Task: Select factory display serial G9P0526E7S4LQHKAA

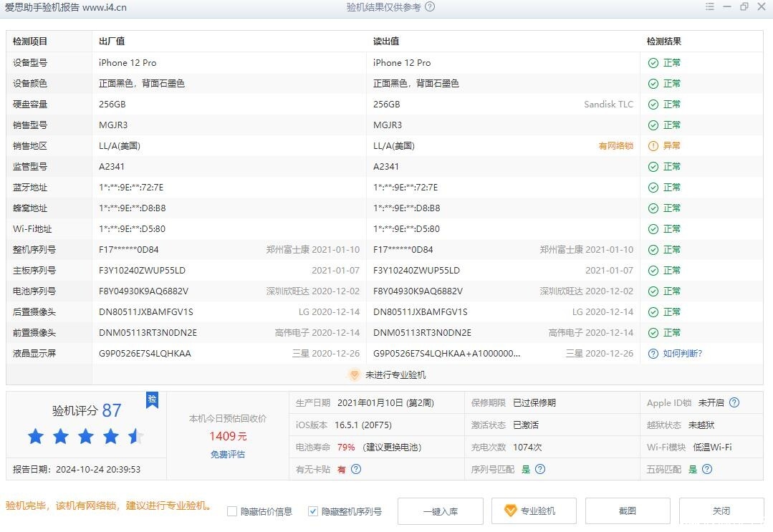Action: tap(145, 353)
